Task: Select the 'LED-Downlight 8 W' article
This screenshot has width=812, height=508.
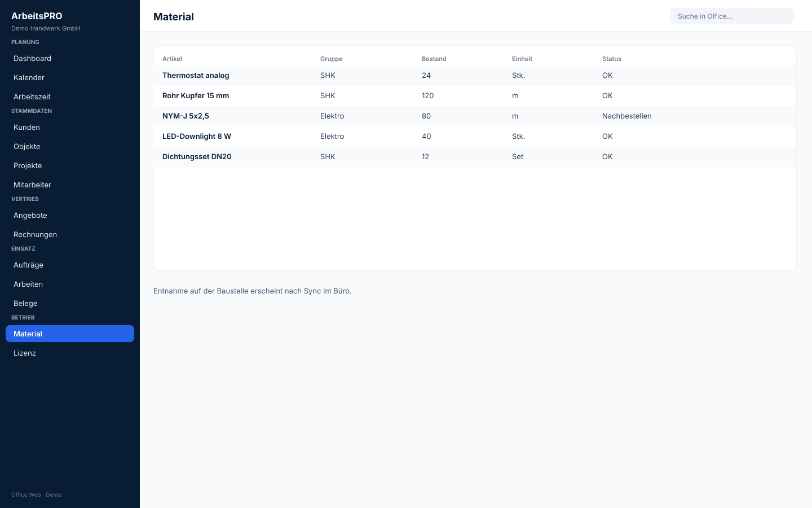Action: 197,136
